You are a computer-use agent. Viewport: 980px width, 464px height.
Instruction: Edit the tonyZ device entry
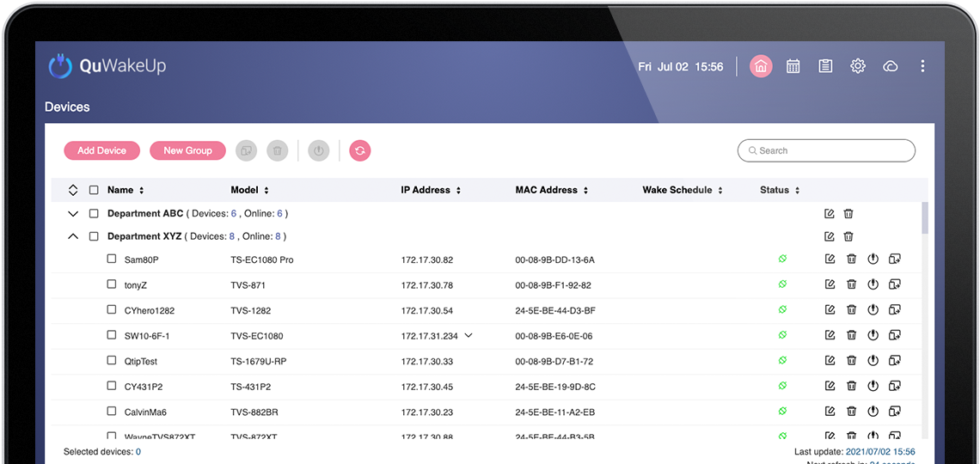click(x=830, y=284)
